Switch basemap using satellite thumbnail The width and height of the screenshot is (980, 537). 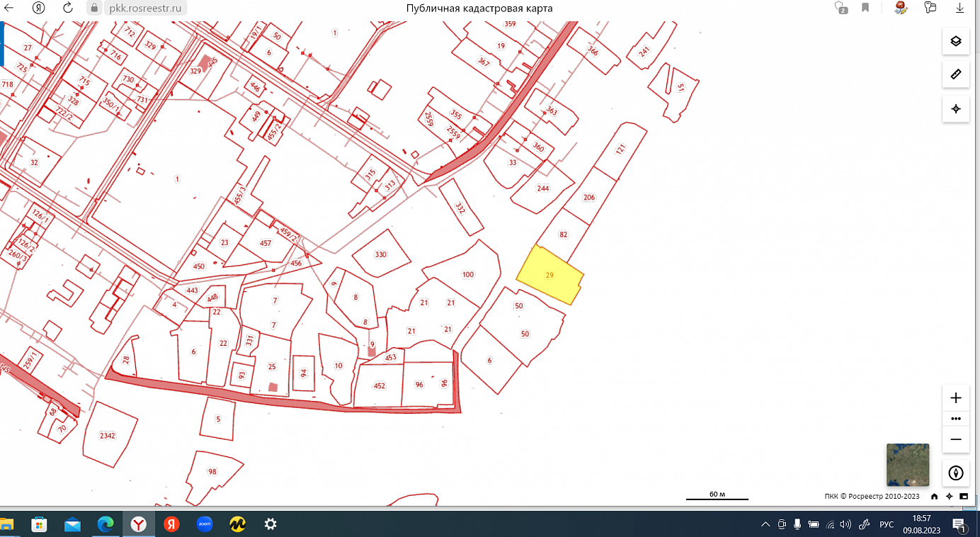(x=907, y=465)
